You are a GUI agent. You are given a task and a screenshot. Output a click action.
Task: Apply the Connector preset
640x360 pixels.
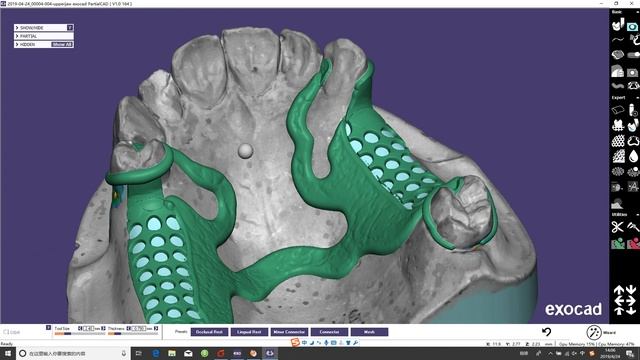(329, 332)
